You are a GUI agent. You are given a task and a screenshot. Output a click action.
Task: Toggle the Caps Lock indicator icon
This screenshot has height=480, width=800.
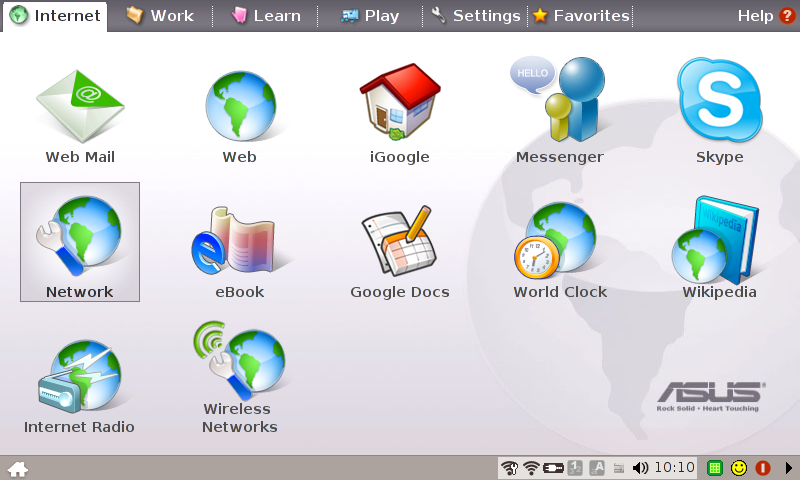pyautogui.click(x=597, y=468)
